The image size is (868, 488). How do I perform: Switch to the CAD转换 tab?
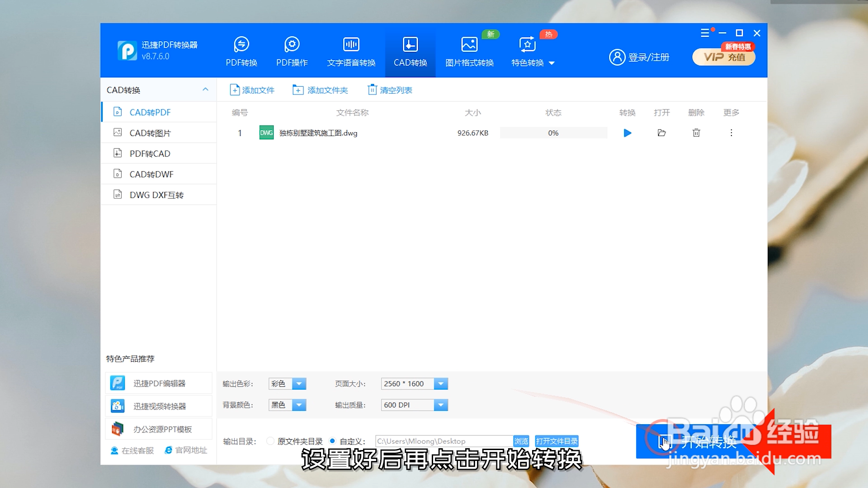410,52
